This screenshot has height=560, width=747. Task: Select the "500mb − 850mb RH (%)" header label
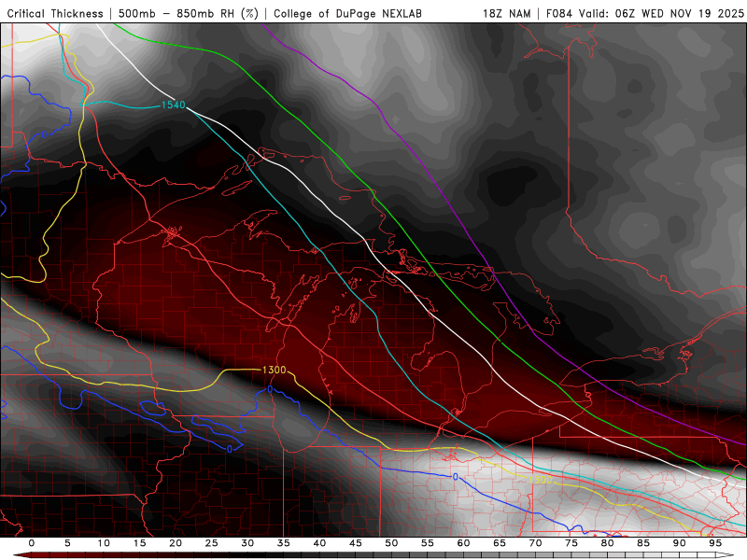point(189,13)
